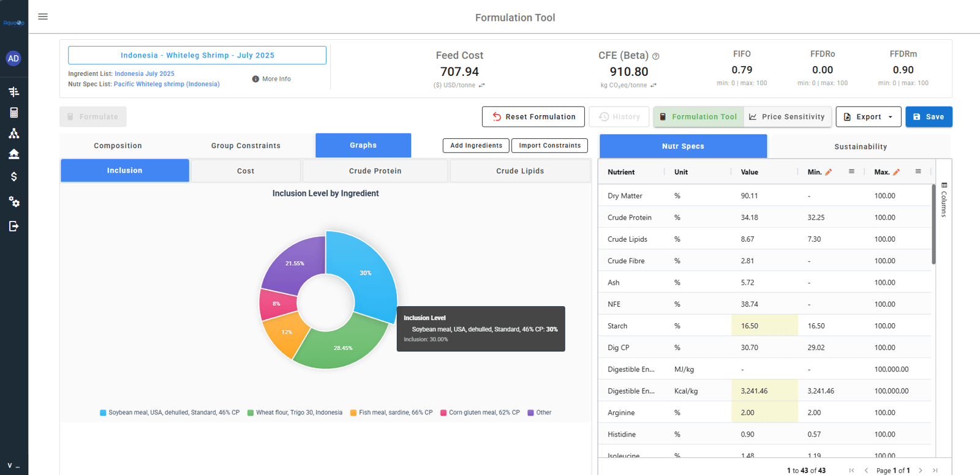This screenshot has width=980, height=475.
Task: Go to the previous table page
Action: pyautogui.click(x=866, y=470)
